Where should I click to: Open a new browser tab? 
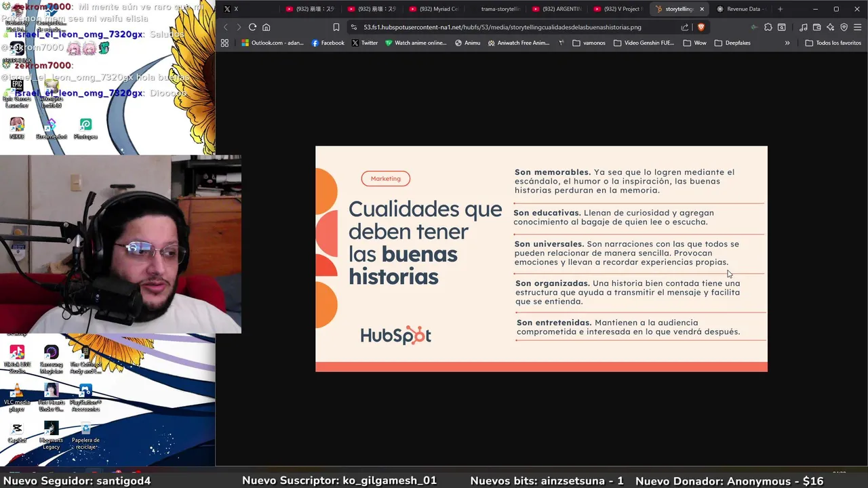click(x=780, y=9)
